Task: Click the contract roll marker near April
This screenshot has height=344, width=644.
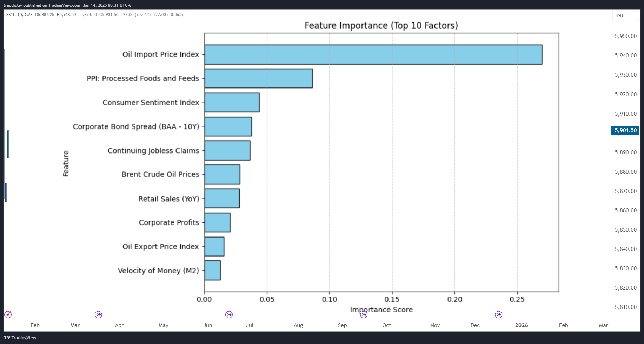Action: [x=98, y=314]
